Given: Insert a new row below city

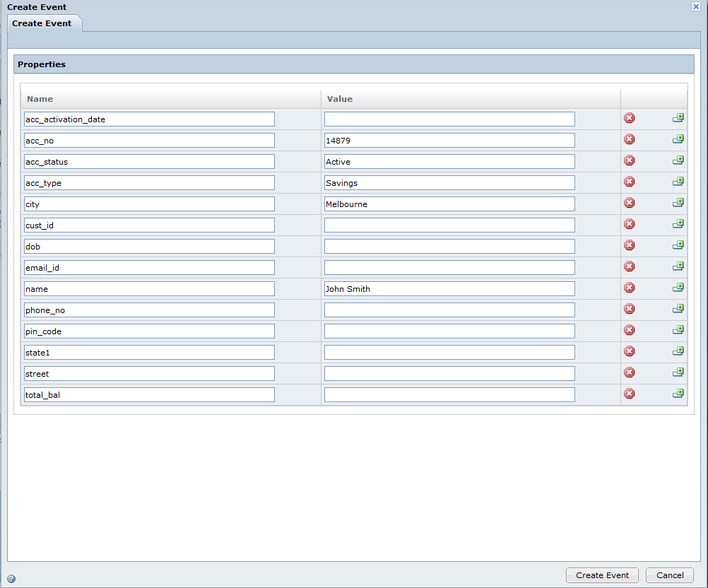Looking at the screenshot, I should click(678, 203).
